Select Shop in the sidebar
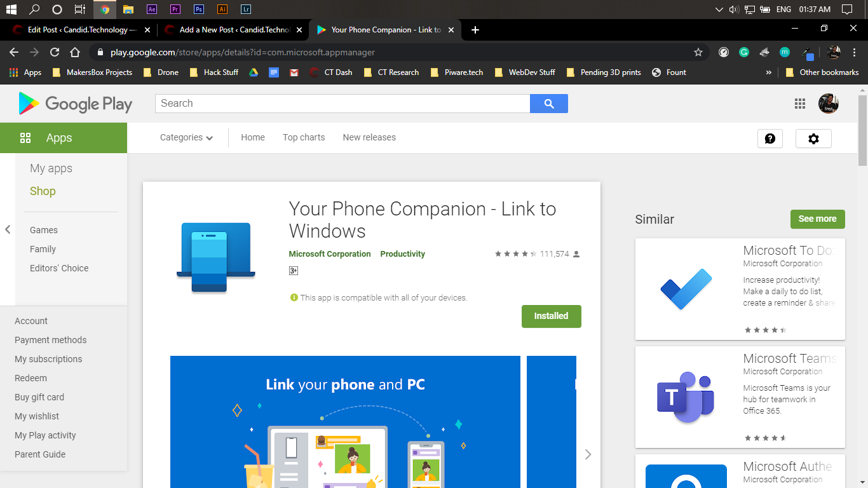This screenshot has height=488, width=868. (43, 191)
